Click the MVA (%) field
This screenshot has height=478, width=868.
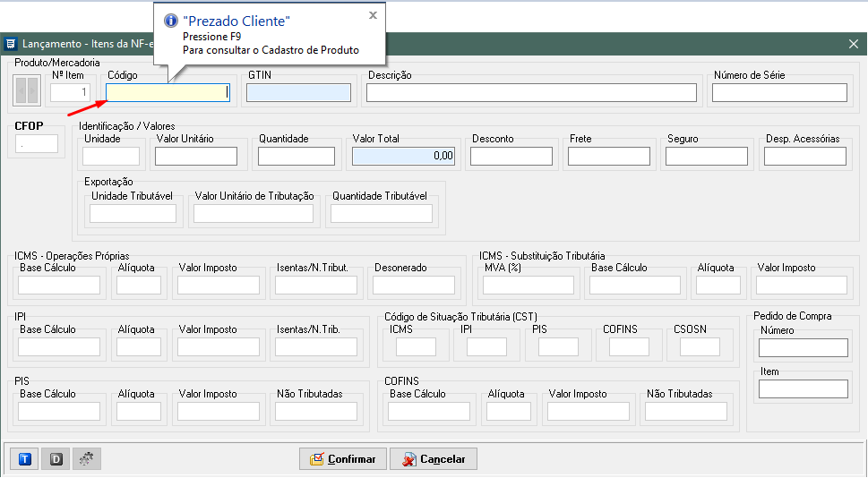[x=529, y=286]
